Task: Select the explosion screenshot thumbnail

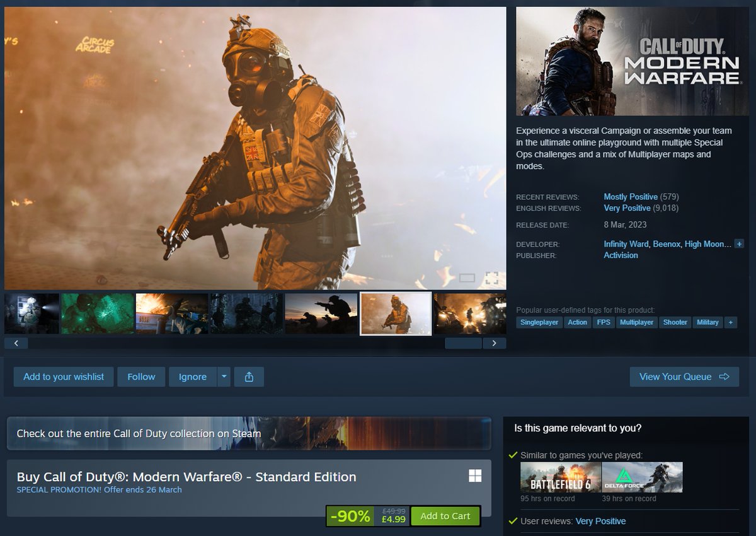Action: tap(172, 313)
